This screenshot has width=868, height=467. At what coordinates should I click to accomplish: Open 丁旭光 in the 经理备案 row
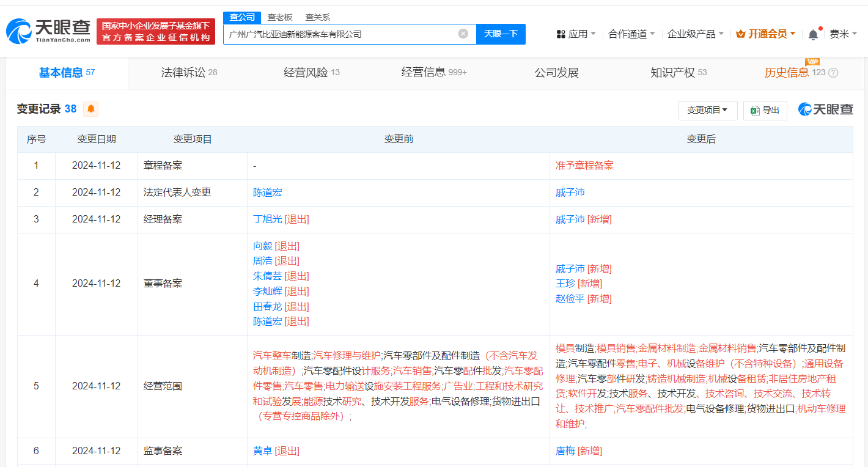(268, 219)
